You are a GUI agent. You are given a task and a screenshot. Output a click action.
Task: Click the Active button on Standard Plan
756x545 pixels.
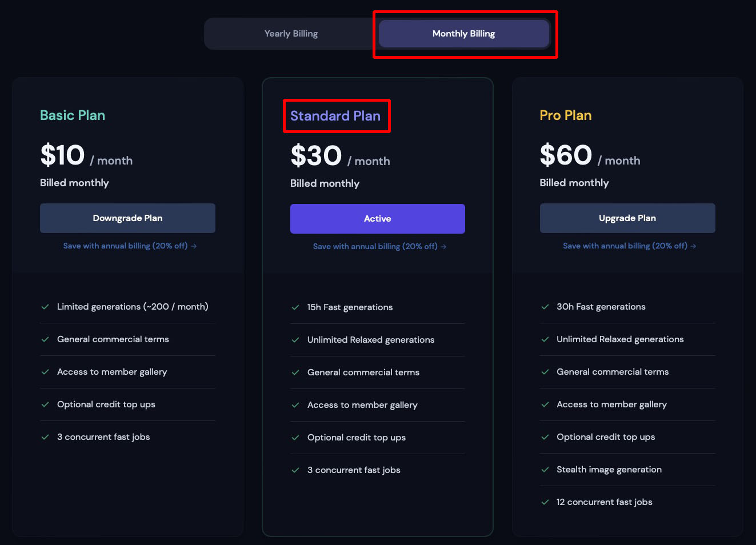(377, 218)
